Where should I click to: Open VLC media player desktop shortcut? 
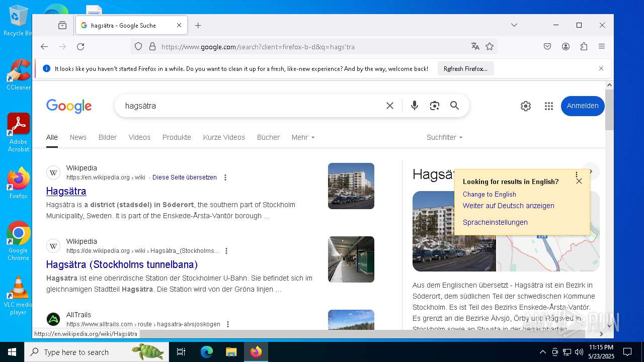tap(18, 296)
